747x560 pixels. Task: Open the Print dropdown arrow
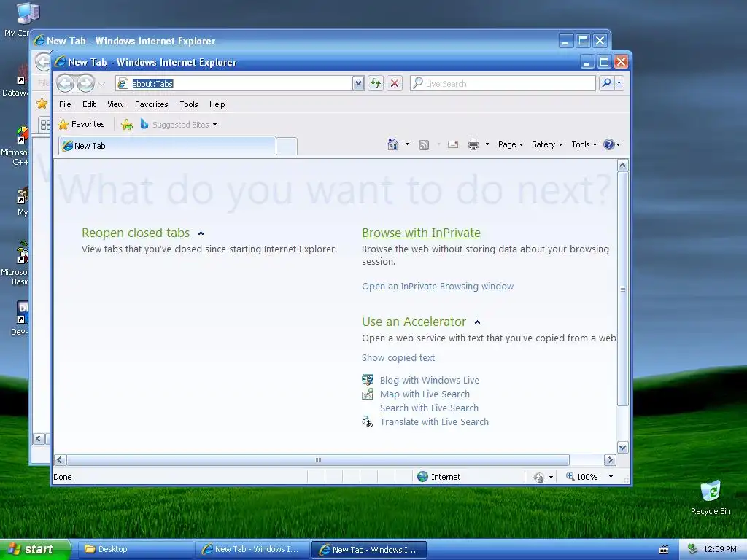click(x=487, y=144)
